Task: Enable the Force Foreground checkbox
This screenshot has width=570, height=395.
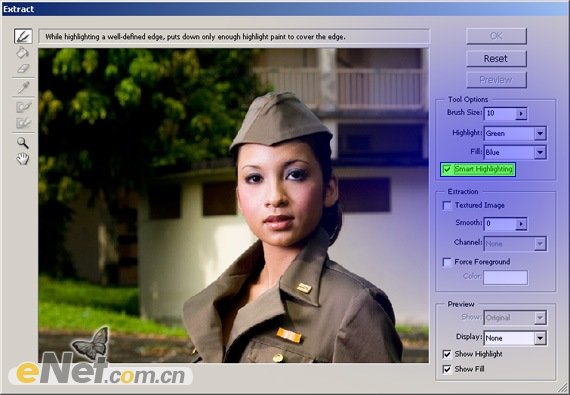Action: [447, 262]
